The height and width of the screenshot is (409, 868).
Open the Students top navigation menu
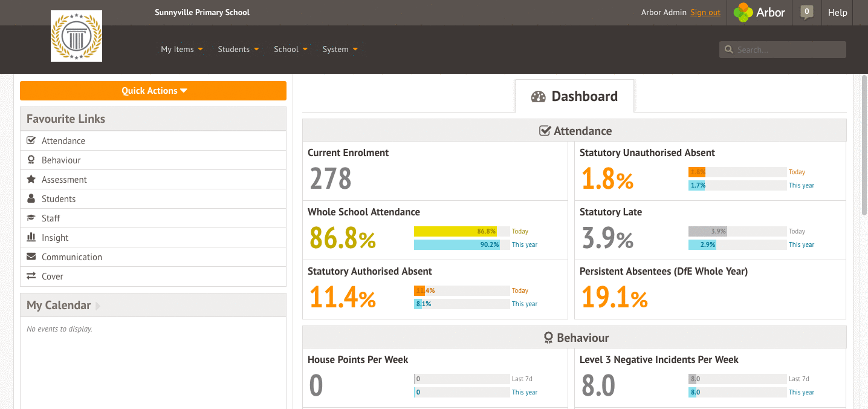click(238, 50)
